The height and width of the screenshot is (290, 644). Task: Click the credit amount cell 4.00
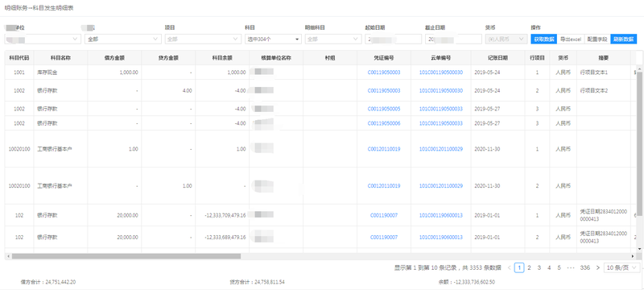tap(168, 90)
